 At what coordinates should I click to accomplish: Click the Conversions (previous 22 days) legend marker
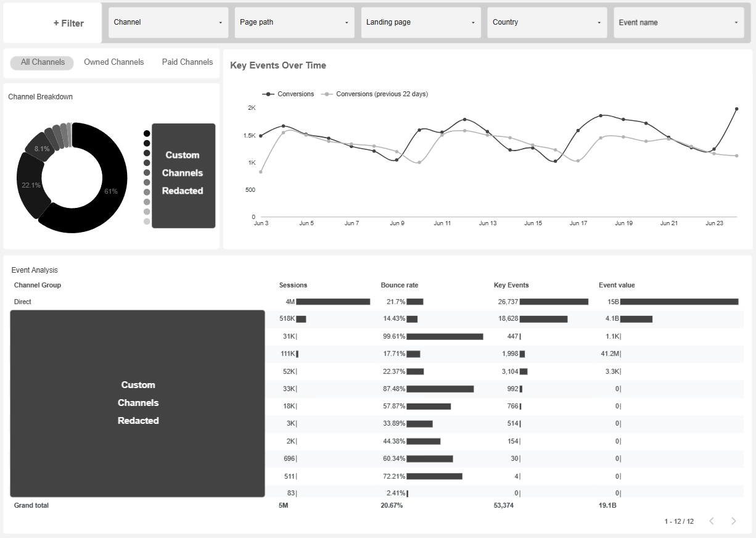[x=326, y=94]
